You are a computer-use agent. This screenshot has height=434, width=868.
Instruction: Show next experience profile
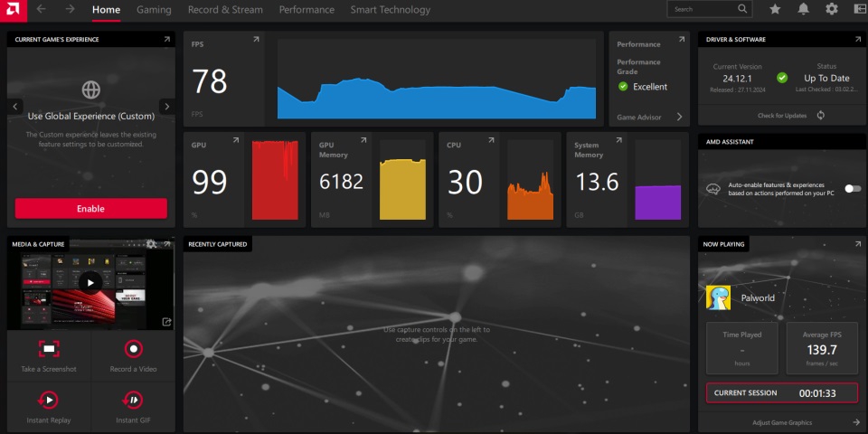167,107
